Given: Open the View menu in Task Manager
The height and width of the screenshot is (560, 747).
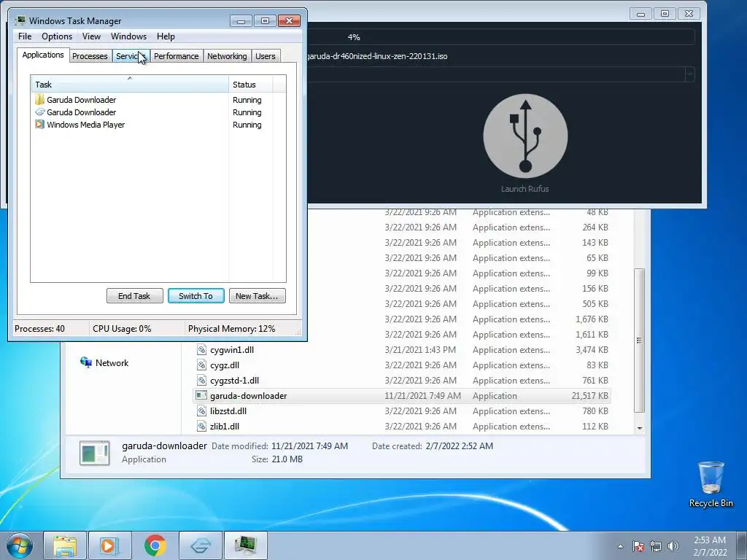Looking at the screenshot, I should pos(91,36).
